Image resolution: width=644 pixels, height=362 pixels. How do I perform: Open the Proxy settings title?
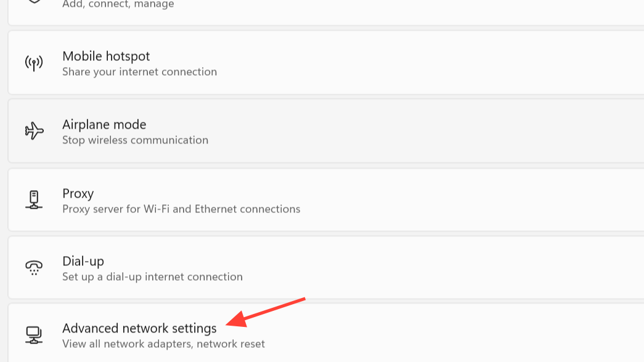tap(78, 193)
